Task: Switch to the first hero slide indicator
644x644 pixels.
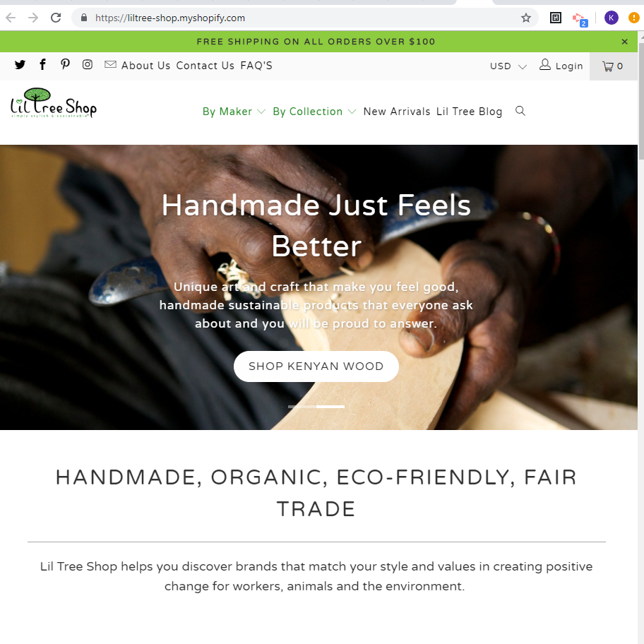Action: click(x=302, y=407)
